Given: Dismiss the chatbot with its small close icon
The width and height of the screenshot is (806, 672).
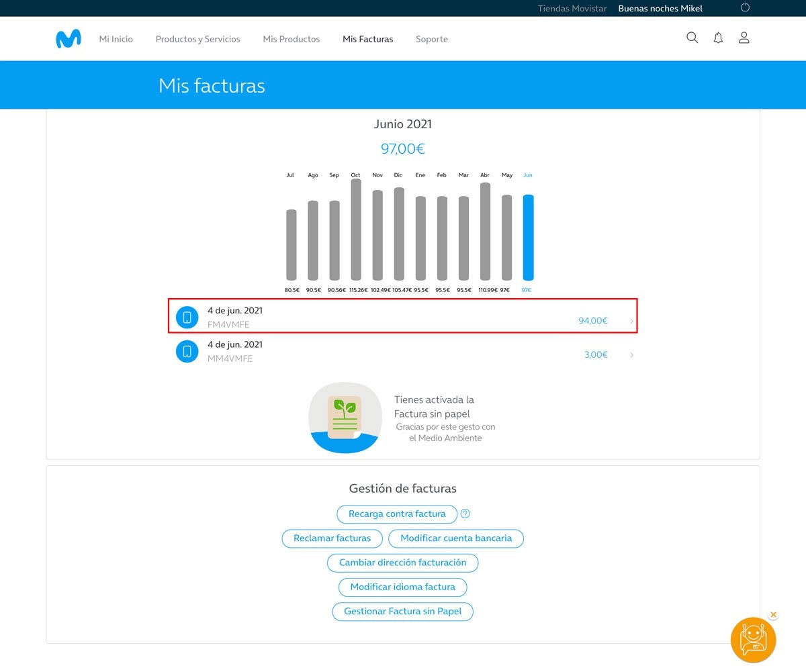Looking at the screenshot, I should click(773, 614).
